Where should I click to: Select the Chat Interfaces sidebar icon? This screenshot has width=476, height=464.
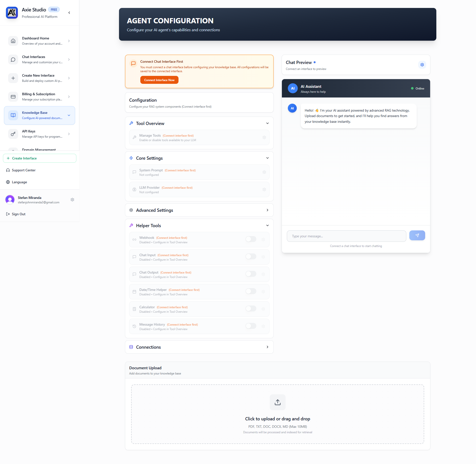(13, 60)
